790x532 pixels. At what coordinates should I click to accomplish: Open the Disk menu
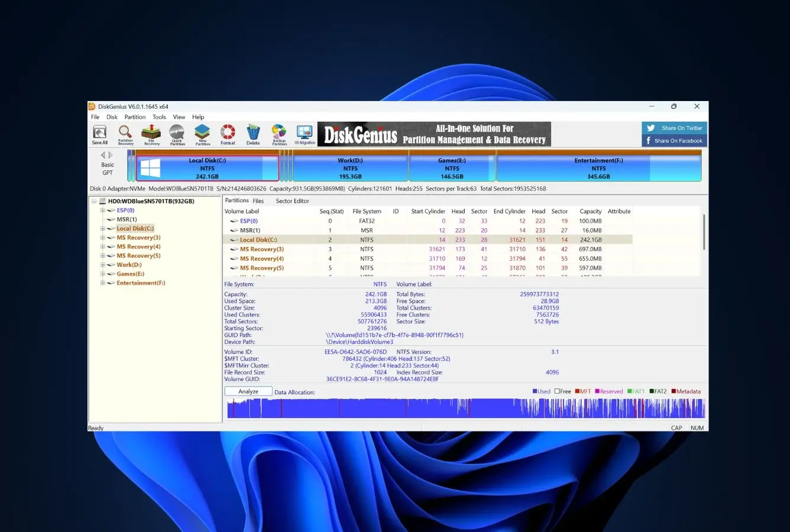tap(112, 117)
